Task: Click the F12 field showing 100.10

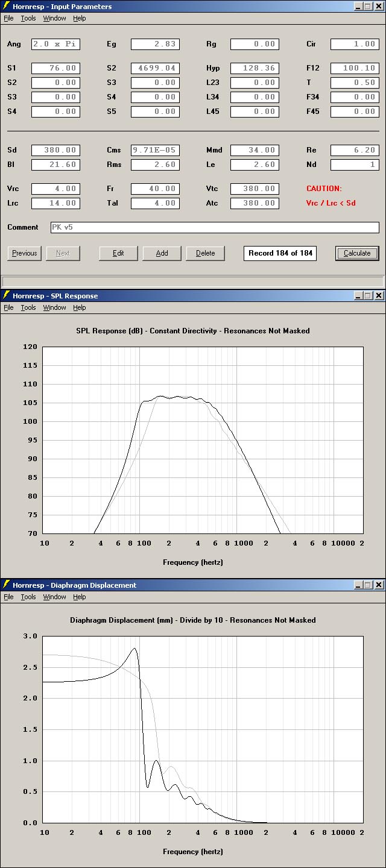Action: click(x=355, y=68)
